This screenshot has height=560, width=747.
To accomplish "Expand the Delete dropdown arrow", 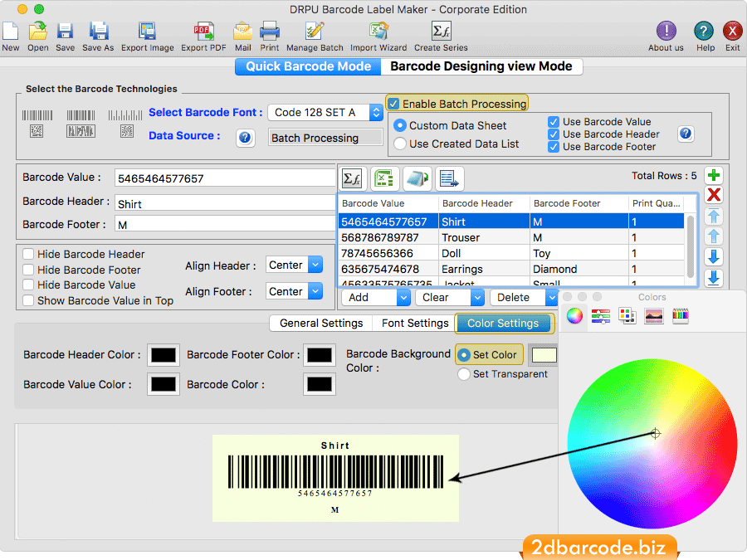I will coord(551,298).
